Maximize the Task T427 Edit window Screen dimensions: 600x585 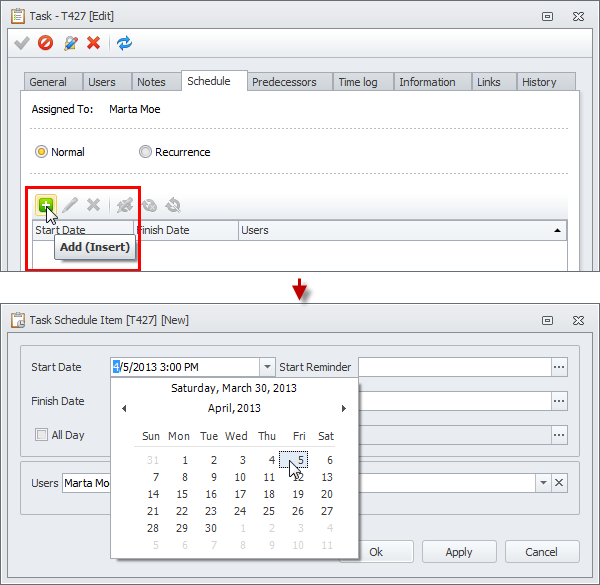548,16
